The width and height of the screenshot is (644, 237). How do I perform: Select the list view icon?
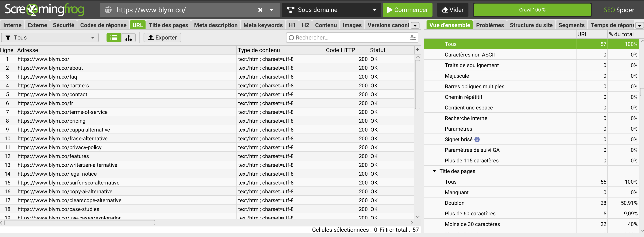tap(113, 37)
